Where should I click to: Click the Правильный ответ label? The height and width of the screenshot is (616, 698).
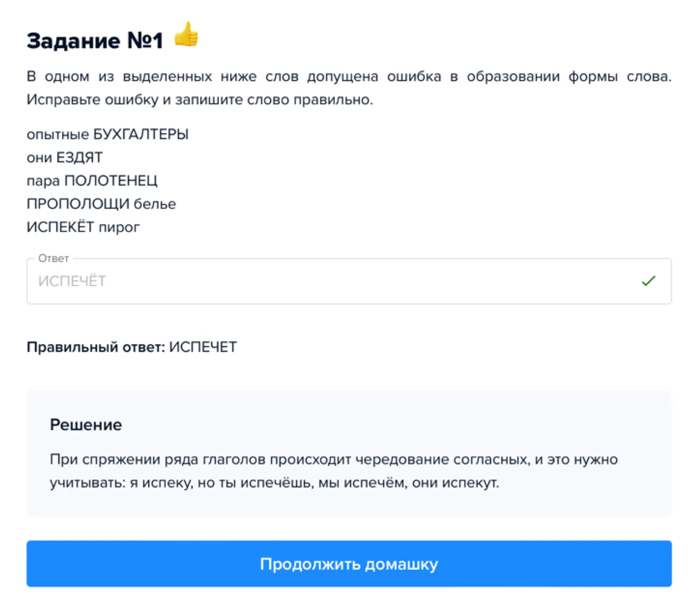coord(96,347)
